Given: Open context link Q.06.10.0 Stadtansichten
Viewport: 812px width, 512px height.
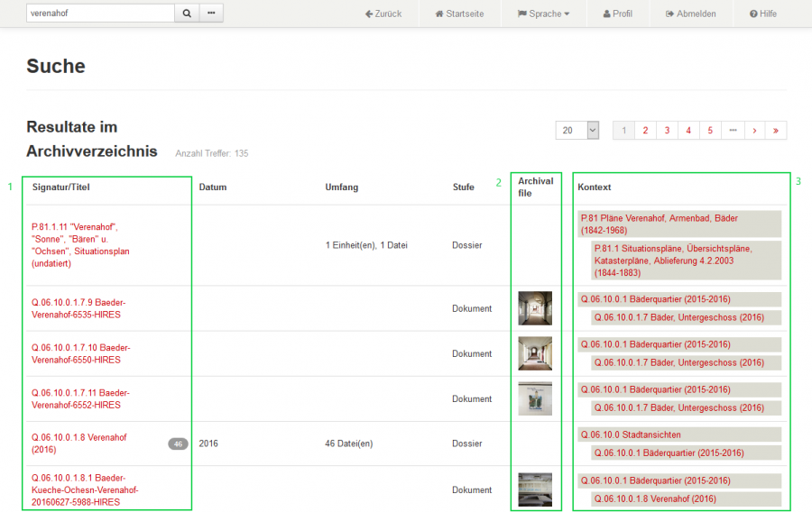Looking at the screenshot, I should click(x=631, y=434).
